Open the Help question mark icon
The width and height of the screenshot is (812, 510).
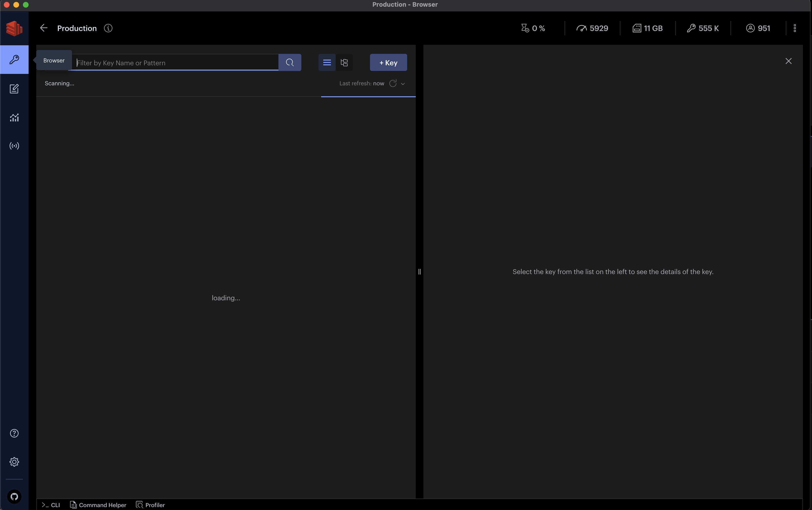pyautogui.click(x=15, y=433)
